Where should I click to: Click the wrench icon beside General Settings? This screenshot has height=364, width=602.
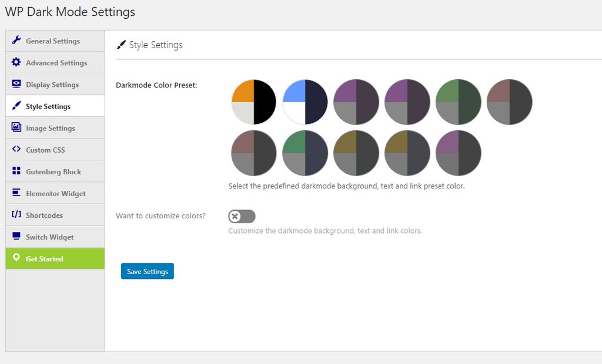16,41
